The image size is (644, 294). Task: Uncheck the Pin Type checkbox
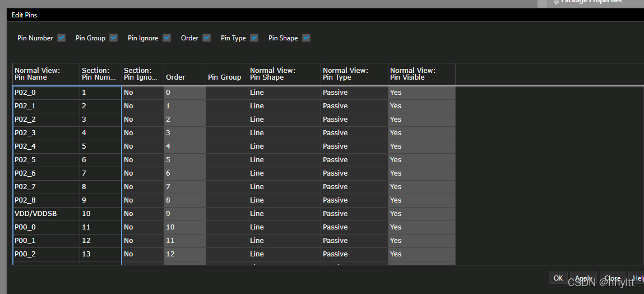point(254,38)
